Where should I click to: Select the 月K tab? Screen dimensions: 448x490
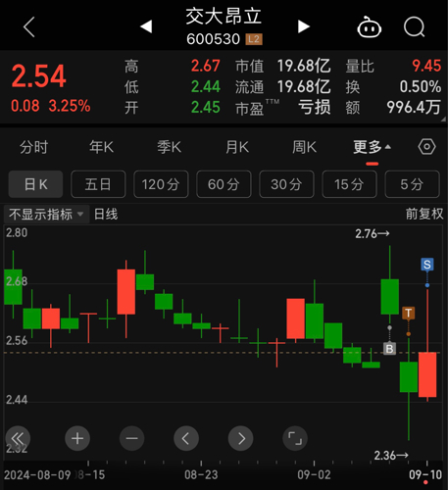(x=237, y=147)
